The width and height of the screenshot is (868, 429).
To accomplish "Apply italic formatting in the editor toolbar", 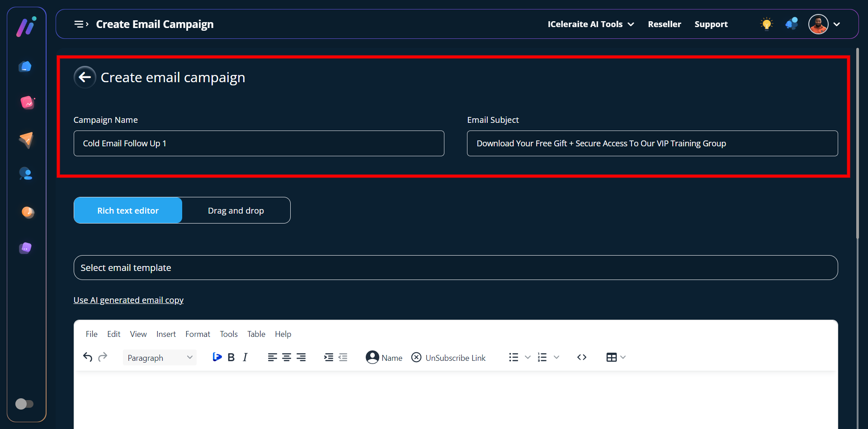I will (x=245, y=358).
